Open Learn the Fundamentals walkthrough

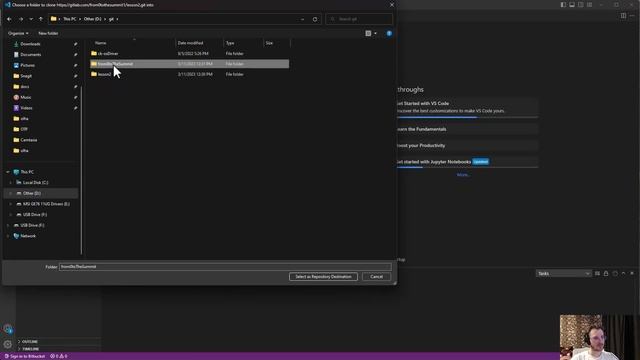[x=467, y=129]
